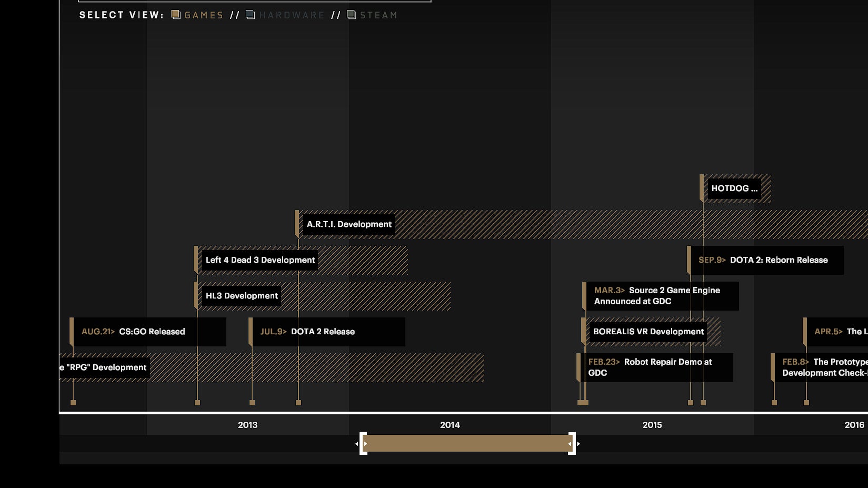Select the marker on the CS:GO Released entry
This screenshot has width=868, height=488.
73,332
